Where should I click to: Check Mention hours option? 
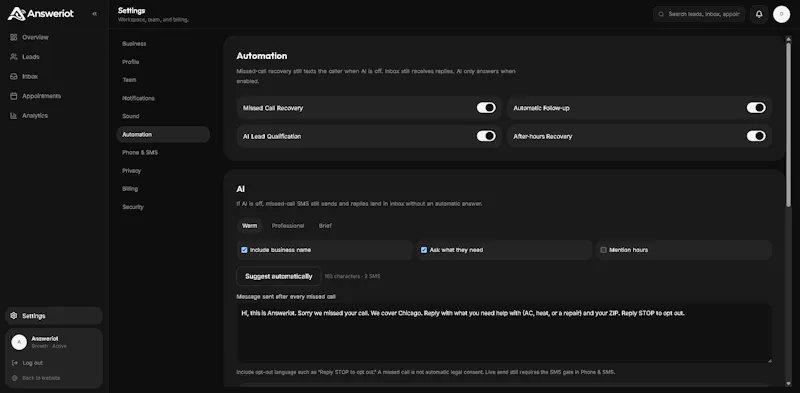coord(604,250)
